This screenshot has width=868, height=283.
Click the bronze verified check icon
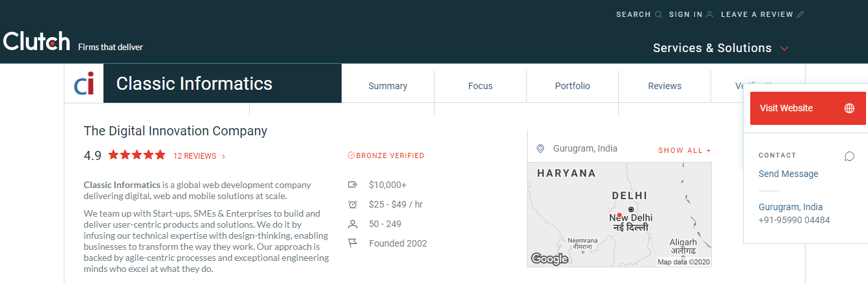click(x=351, y=155)
